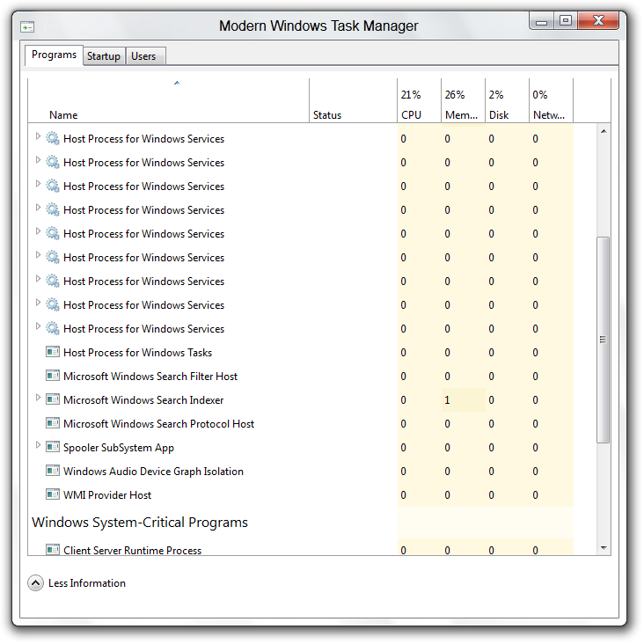644x644 pixels.
Task: Sort by the CPU column header
Action: pos(419,101)
